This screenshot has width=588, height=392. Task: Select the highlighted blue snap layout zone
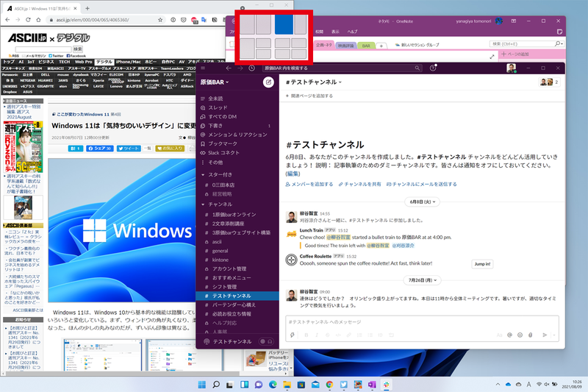[x=284, y=24]
